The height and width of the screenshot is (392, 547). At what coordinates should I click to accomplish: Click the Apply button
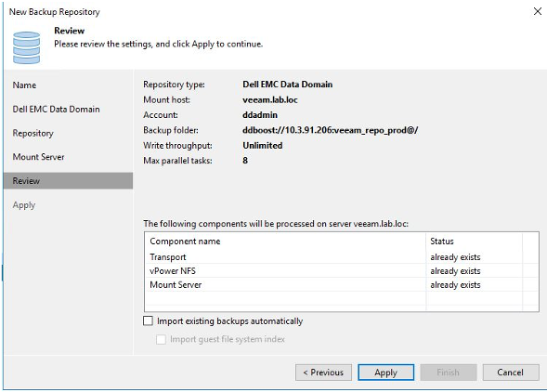385,372
